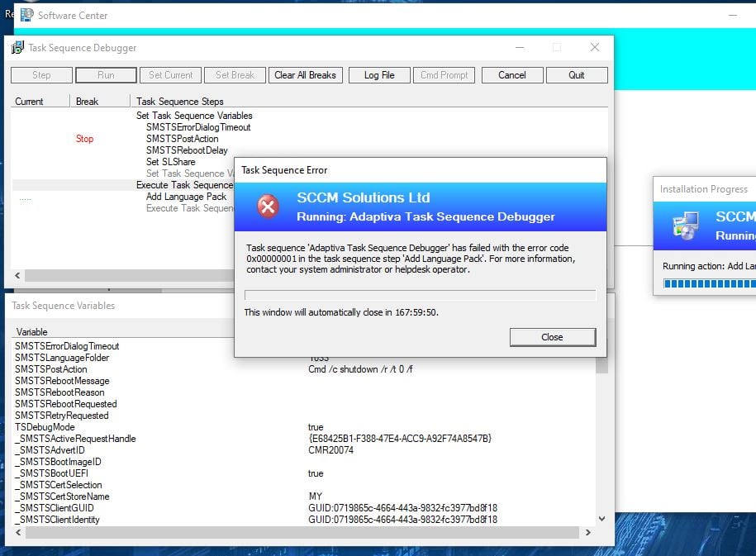Select the Add Language Pack step
The image size is (756, 556).
point(185,197)
